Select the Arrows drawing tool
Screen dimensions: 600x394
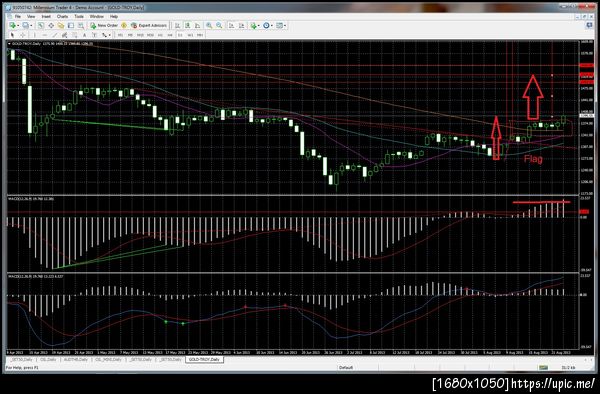104,35
